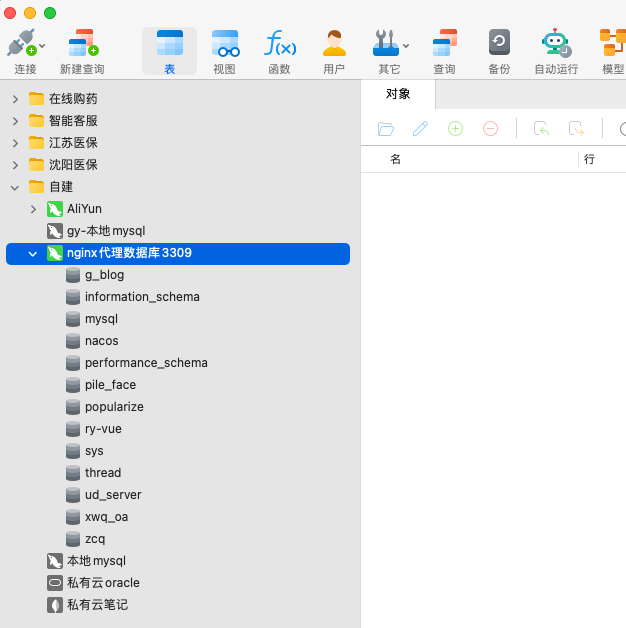Select the nacos database
The height and width of the screenshot is (628, 626).
(101, 341)
